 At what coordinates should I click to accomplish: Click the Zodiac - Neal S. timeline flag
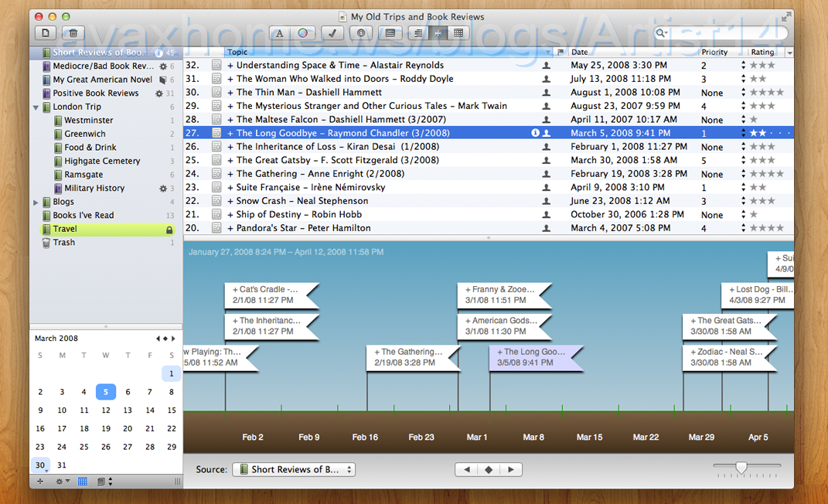point(730,357)
